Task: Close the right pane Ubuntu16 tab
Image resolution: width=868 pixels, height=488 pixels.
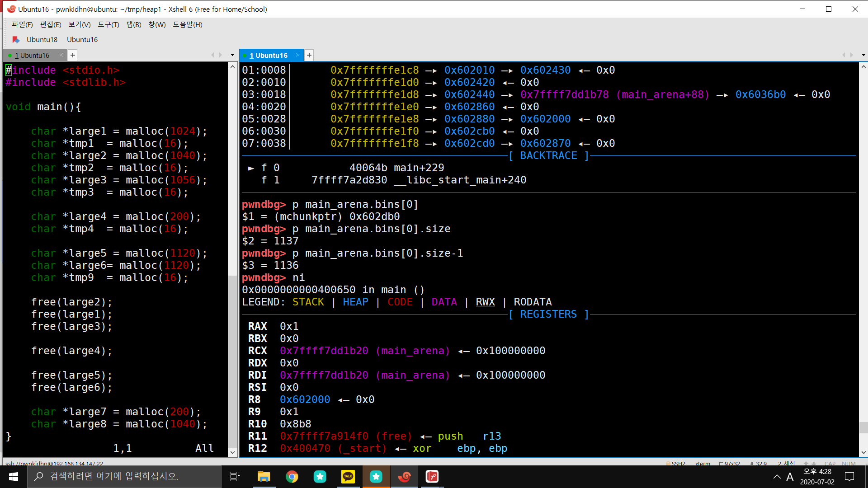Action: (297, 55)
